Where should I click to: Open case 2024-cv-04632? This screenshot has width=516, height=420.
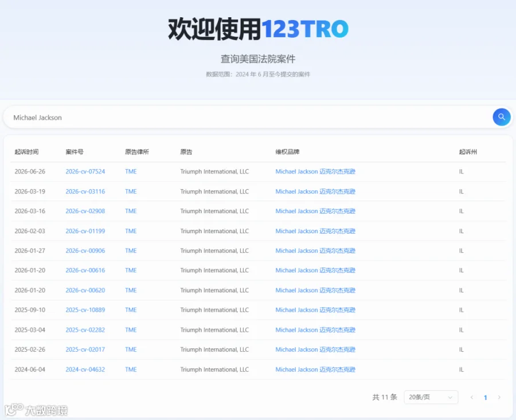point(85,370)
